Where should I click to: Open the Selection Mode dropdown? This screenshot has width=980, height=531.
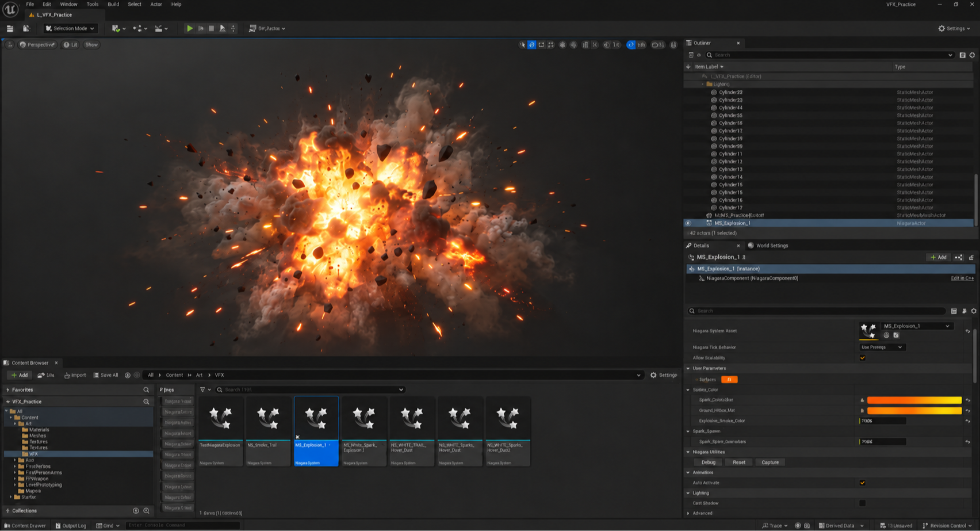(x=70, y=28)
